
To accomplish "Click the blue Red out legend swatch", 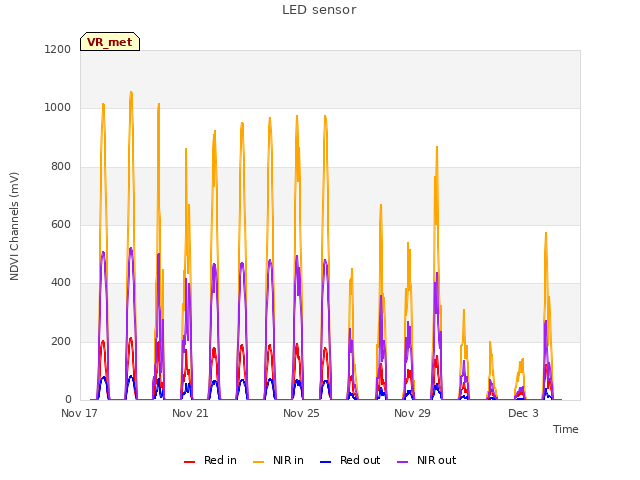I will tap(325, 462).
